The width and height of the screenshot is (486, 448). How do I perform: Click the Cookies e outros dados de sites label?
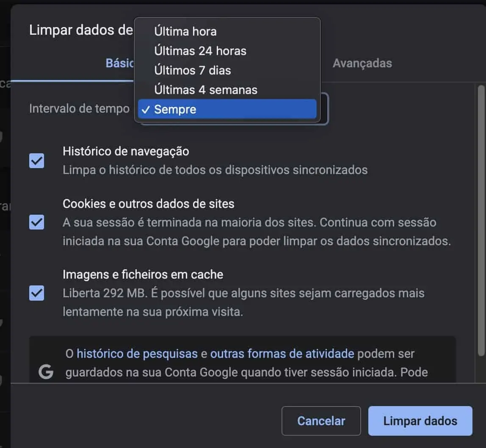149,204
